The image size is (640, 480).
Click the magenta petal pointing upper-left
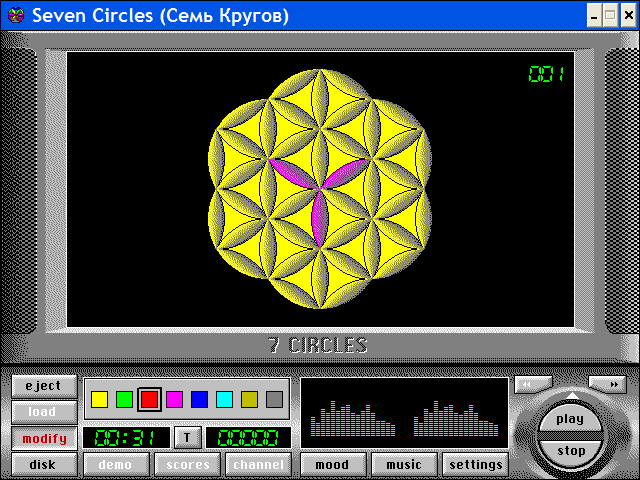tap(294, 173)
